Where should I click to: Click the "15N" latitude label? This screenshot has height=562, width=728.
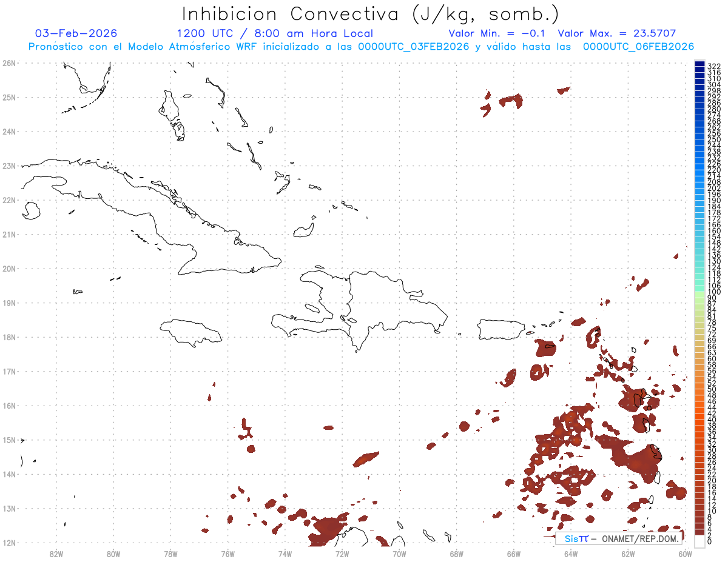[9, 440]
